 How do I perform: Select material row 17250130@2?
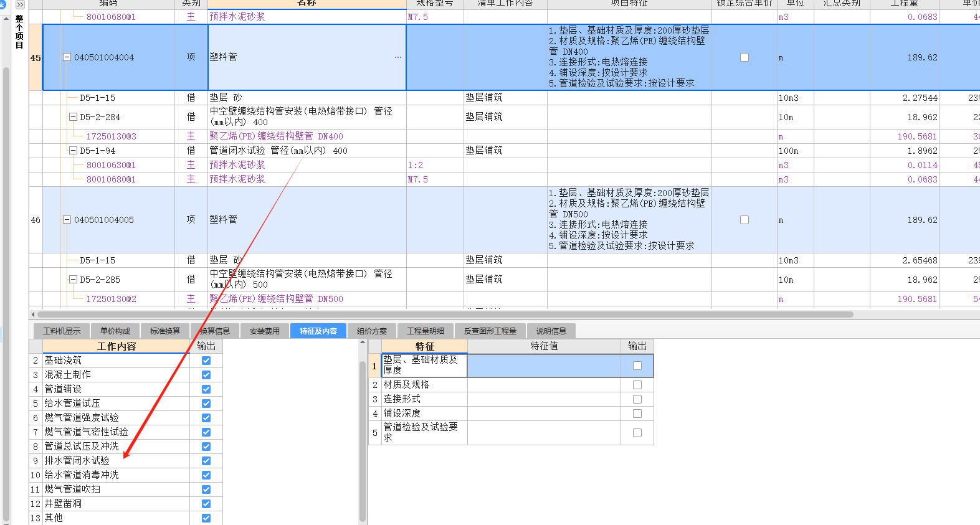click(x=111, y=299)
